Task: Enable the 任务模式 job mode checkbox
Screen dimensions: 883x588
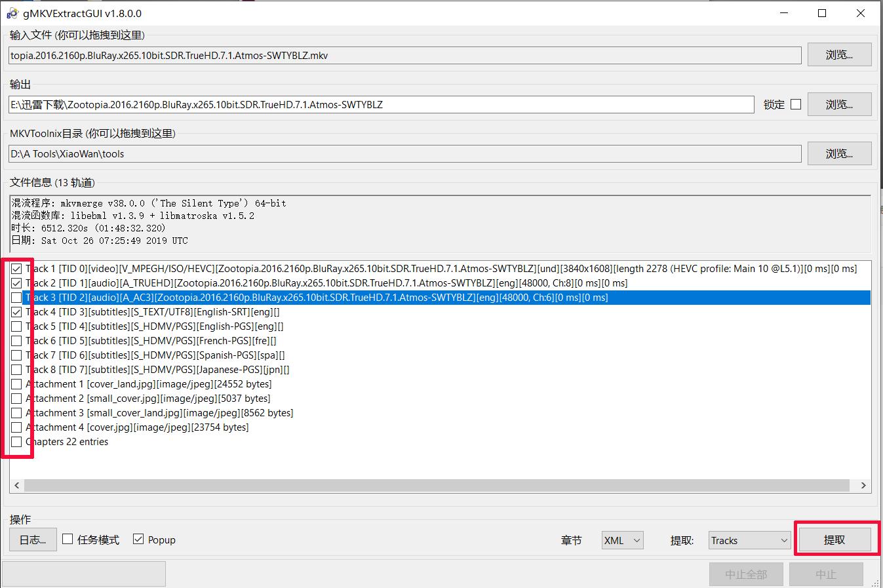Action: pyautogui.click(x=68, y=539)
